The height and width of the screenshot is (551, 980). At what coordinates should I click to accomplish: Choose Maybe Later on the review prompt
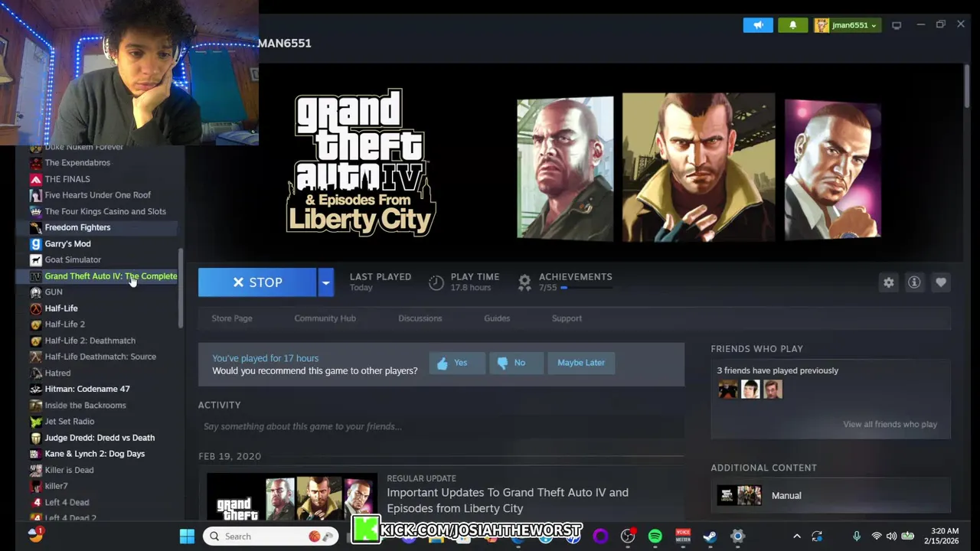pos(581,363)
